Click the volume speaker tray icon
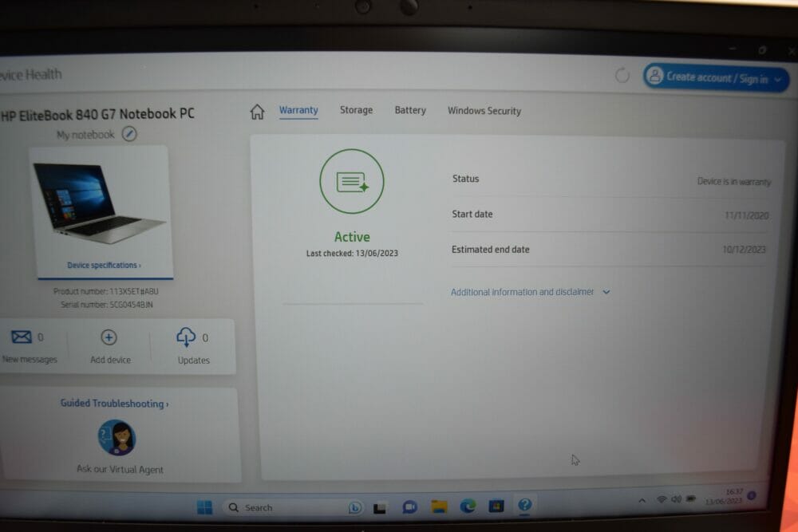798x532 pixels. point(676,499)
